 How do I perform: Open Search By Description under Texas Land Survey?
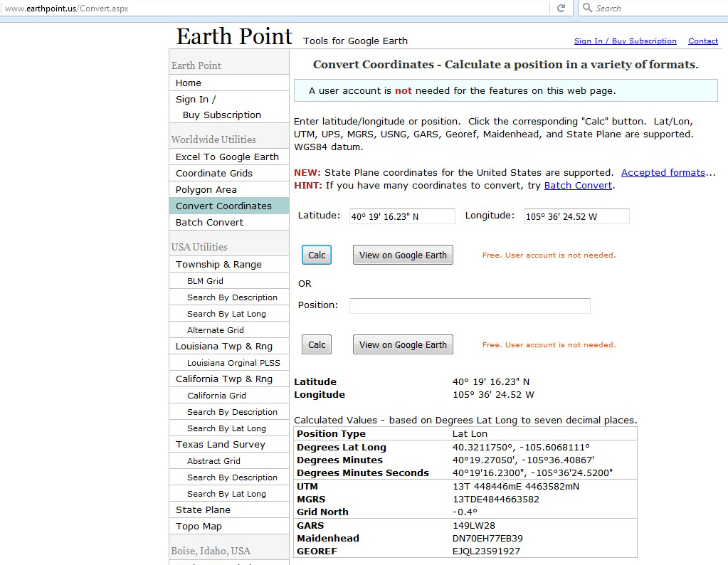point(229,477)
